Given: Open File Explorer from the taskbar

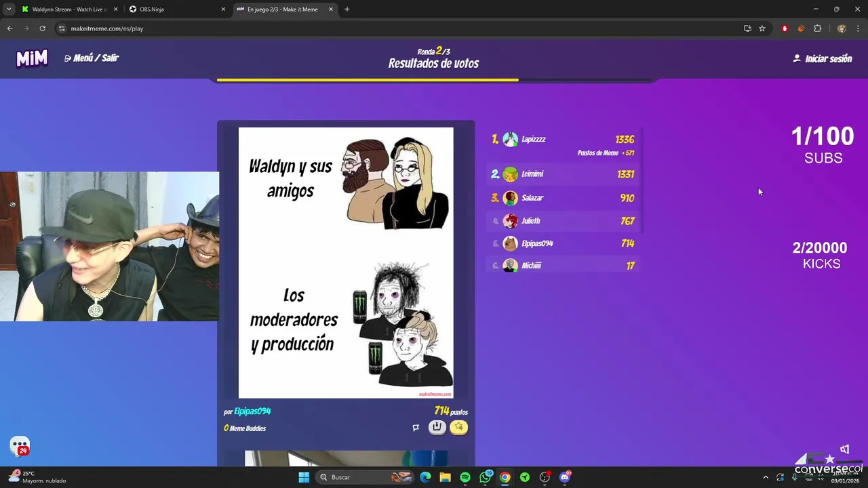Looking at the screenshot, I should click(x=445, y=477).
